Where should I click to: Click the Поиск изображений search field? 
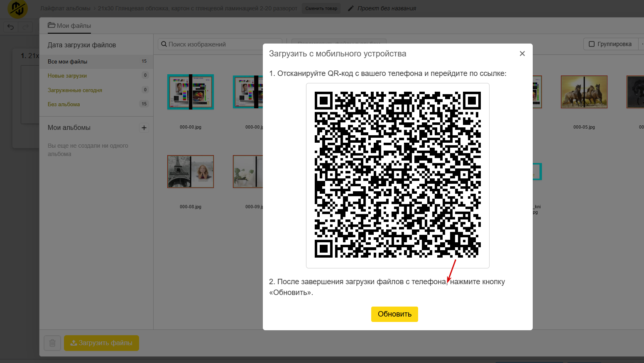tap(220, 44)
